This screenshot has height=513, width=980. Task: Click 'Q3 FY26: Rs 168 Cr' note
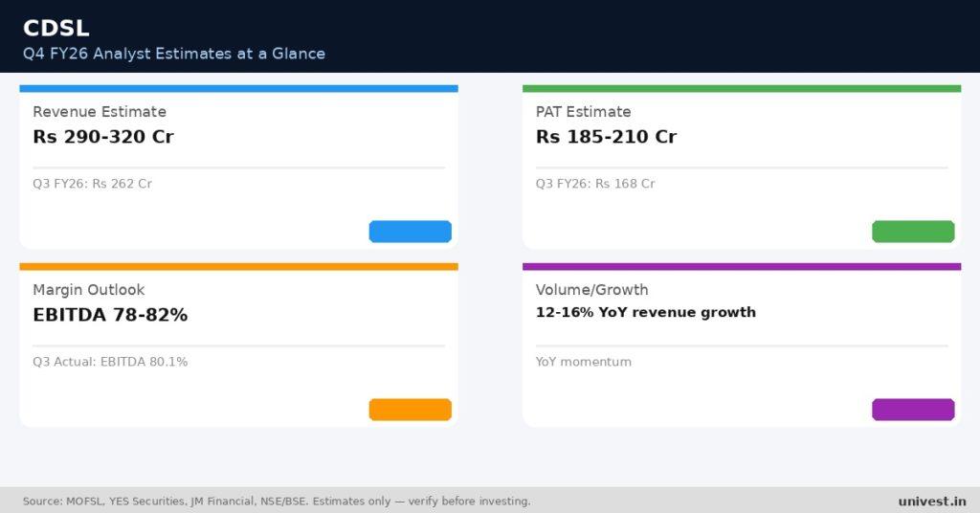[595, 184]
